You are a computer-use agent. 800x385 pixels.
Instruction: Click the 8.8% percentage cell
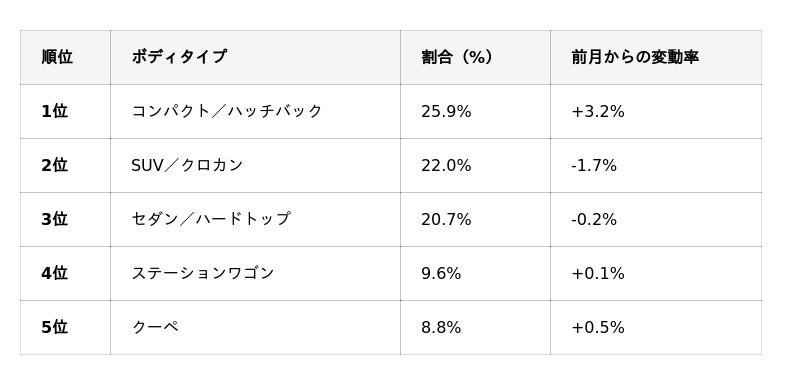tap(476, 327)
